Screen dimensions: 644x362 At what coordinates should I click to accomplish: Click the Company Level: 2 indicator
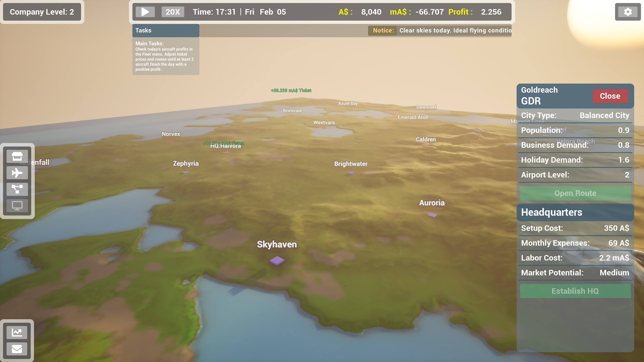click(x=42, y=12)
